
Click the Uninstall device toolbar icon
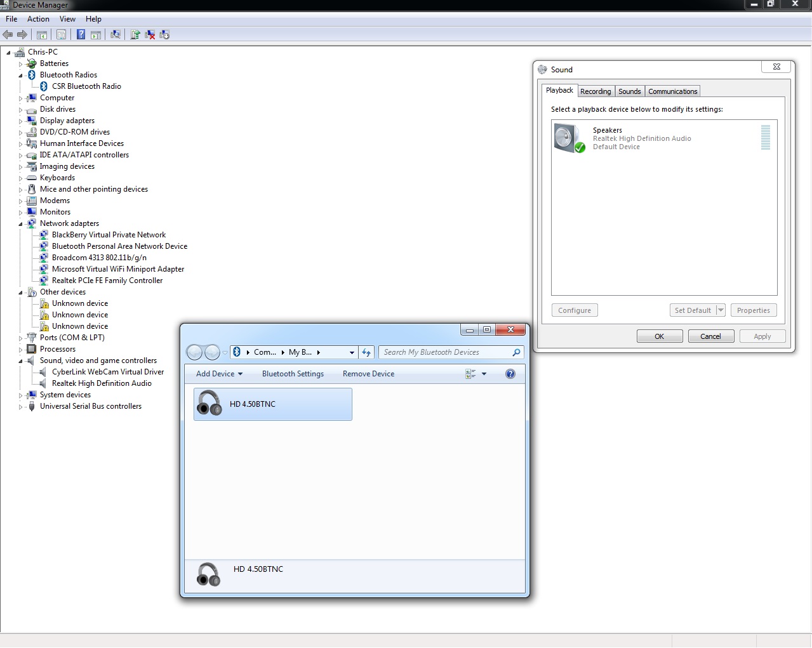[x=150, y=35]
